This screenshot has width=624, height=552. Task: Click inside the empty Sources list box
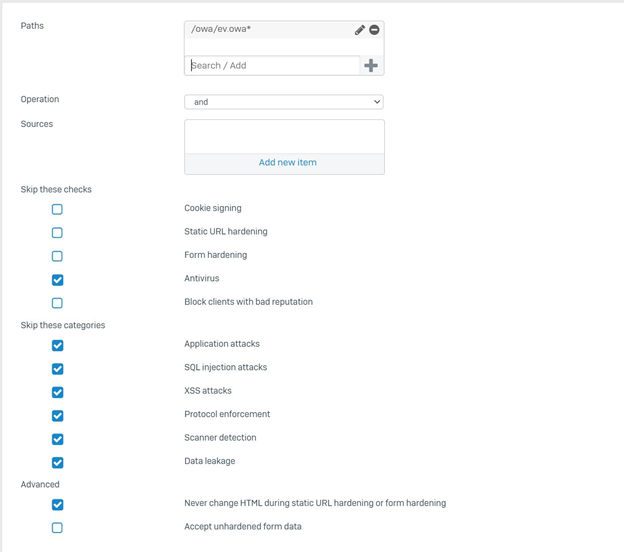[284, 137]
